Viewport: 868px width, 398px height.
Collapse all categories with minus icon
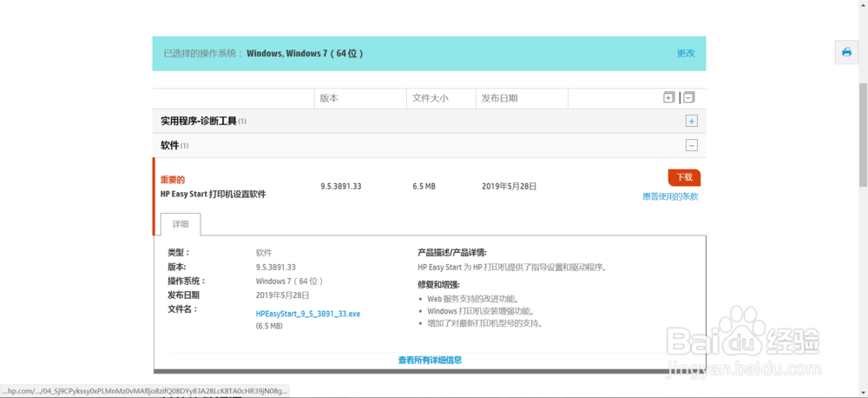tap(688, 97)
